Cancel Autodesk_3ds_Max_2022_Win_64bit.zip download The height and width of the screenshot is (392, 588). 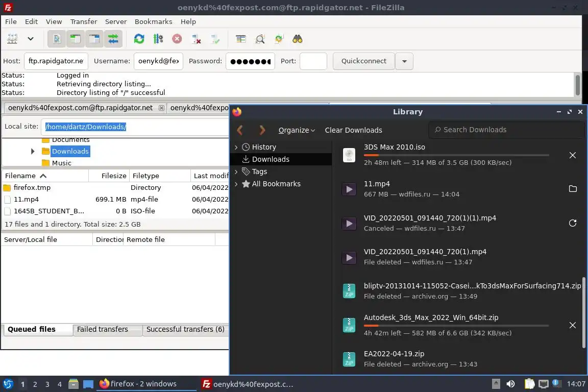(x=572, y=325)
